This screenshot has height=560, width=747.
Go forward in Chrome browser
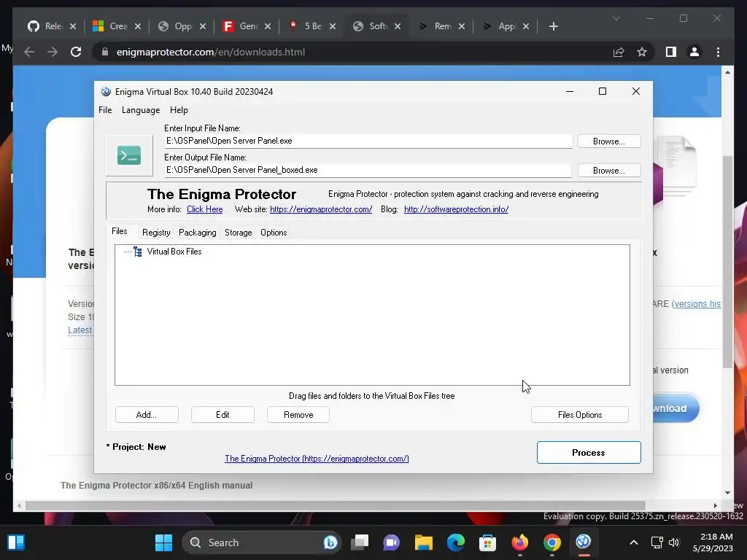pos(53,52)
